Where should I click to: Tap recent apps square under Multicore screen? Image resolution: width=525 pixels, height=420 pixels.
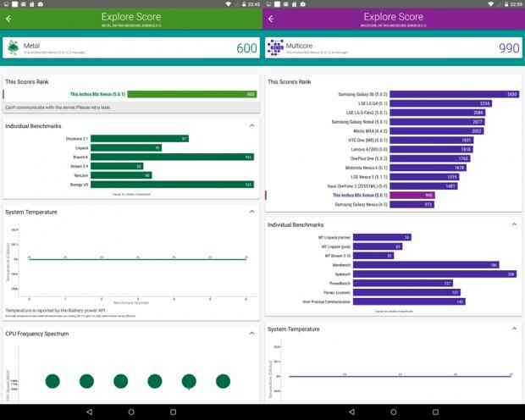435,412
